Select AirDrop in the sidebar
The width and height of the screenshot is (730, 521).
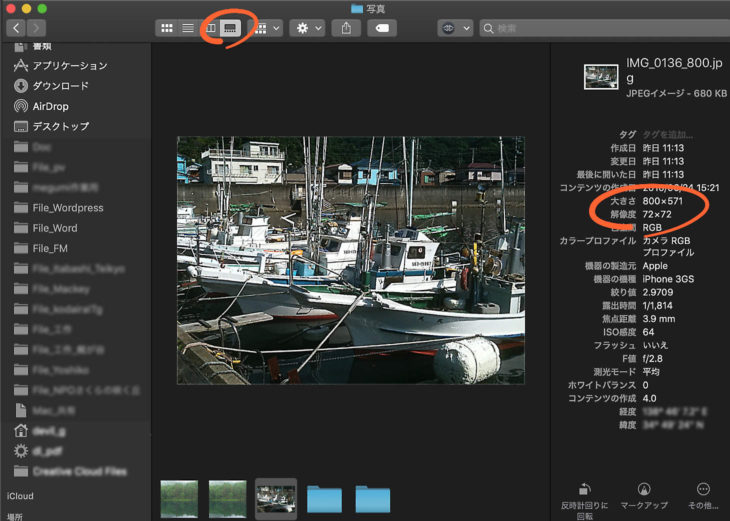[50, 106]
